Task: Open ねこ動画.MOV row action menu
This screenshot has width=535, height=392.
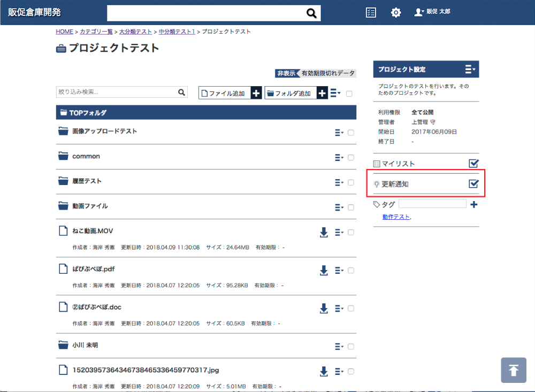Action: click(339, 232)
